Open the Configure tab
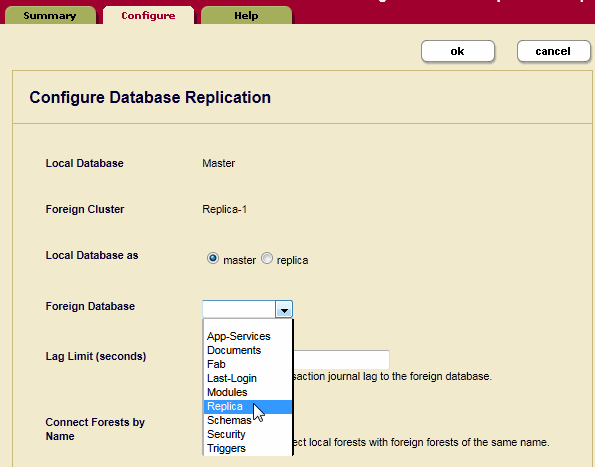This screenshot has width=595, height=467. 148,16
